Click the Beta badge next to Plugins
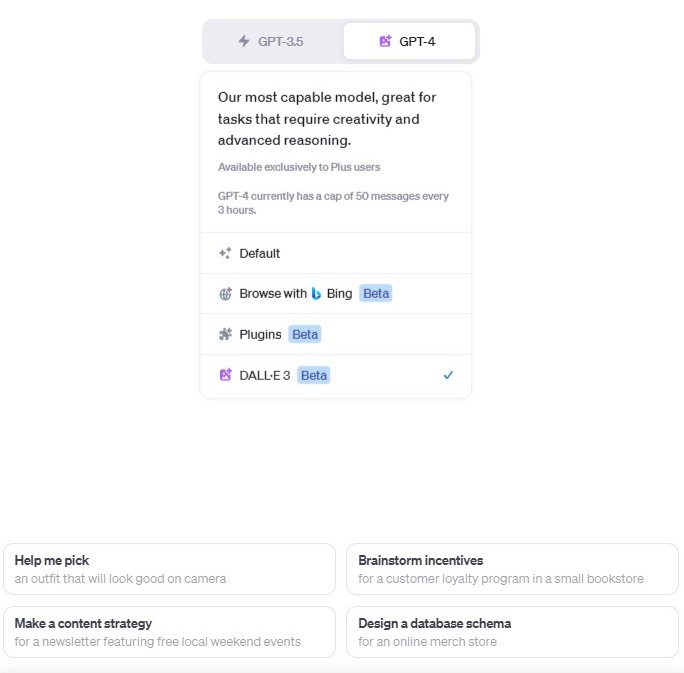The image size is (684, 673). [x=305, y=334]
